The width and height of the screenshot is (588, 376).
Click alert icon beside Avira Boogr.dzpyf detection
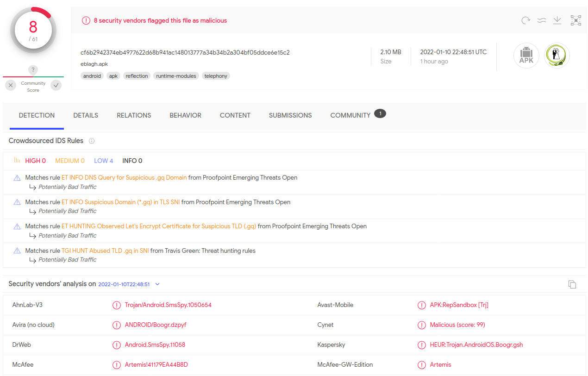click(x=117, y=325)
